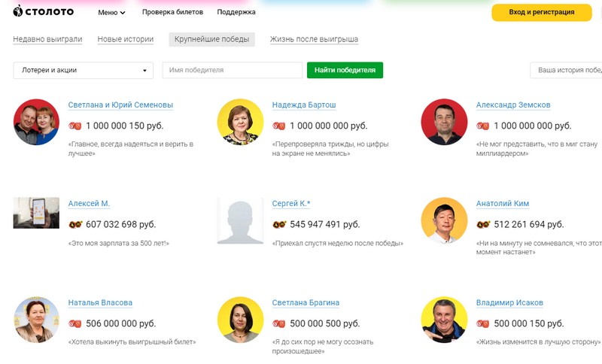602x364 pixels.
Task: Click Светлана Брагина portrait photo
Action: [240, 320]
